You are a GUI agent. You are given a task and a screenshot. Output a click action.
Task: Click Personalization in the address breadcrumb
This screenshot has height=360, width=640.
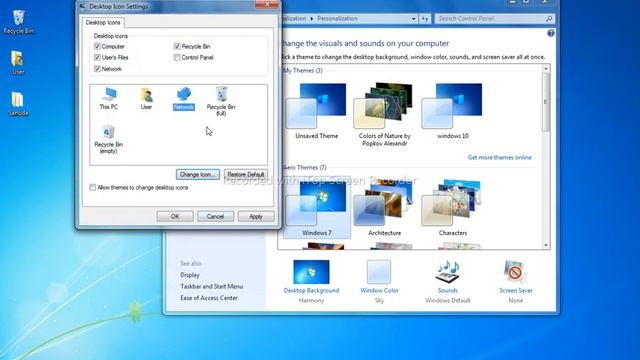[337, 19]
